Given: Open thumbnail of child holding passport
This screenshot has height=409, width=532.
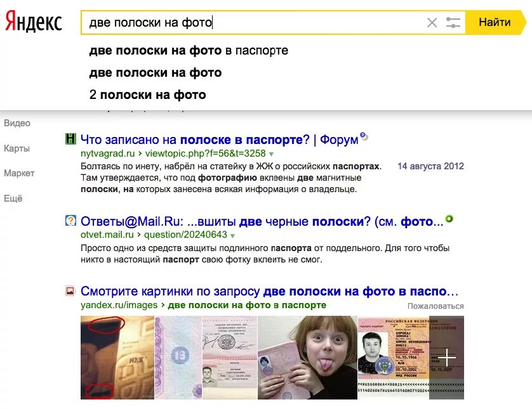Looking at the screenshot, I should [307, 358].
